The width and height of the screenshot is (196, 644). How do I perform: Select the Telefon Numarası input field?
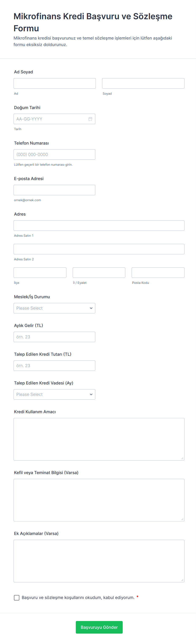54,155
